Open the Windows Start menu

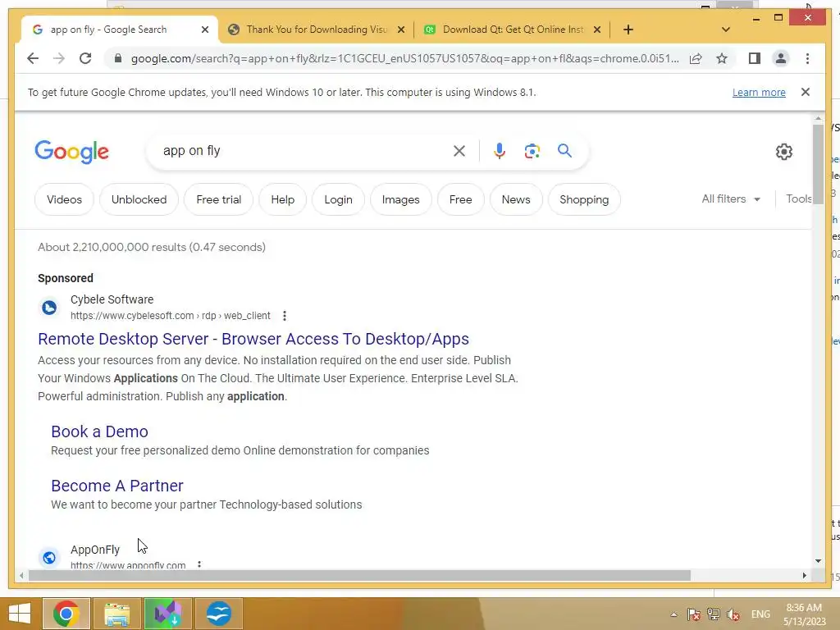coord(20,614)
